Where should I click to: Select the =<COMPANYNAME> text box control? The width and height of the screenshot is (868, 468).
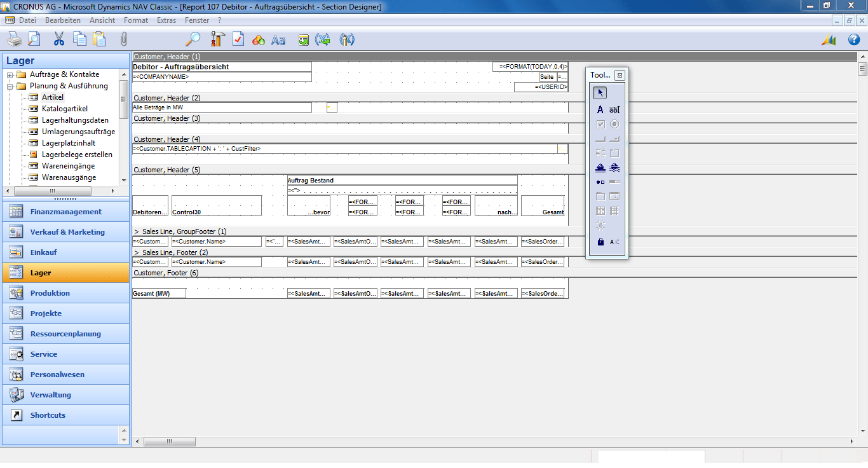coord(222,77)
